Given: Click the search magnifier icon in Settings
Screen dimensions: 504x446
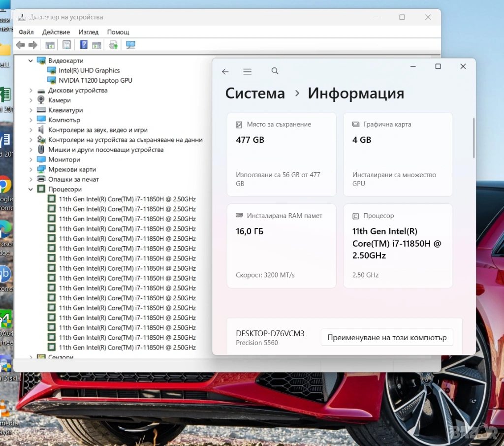Looking at the screenshot, I should (275, 71).
